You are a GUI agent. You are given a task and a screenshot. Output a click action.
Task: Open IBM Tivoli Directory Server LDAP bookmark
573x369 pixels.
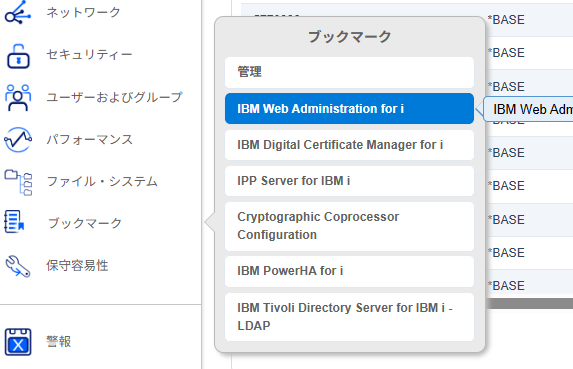(349, 317)
